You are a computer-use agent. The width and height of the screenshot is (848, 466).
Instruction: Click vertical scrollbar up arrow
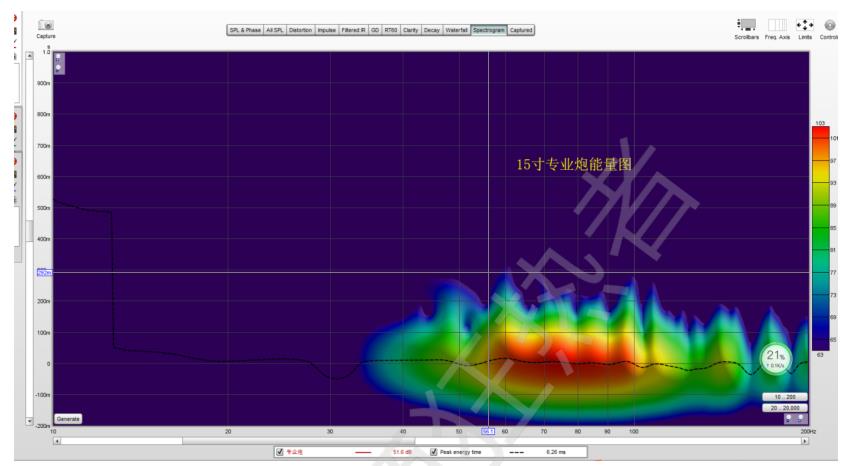coord(30,55)
